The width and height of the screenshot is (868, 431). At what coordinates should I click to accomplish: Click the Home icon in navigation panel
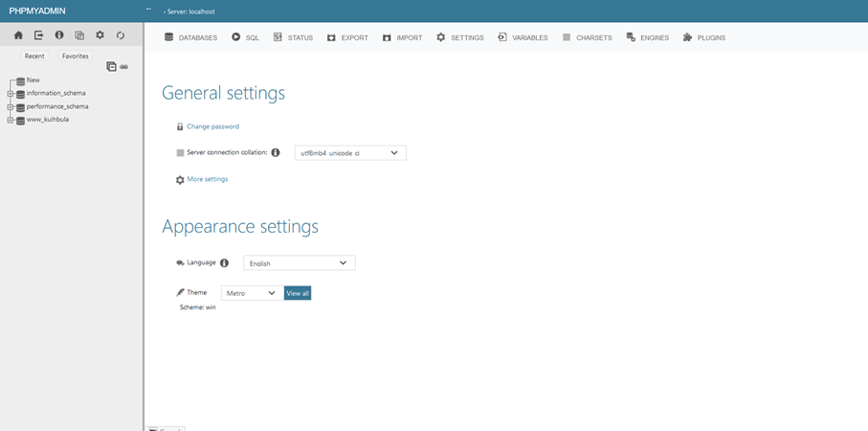[17, 35]
